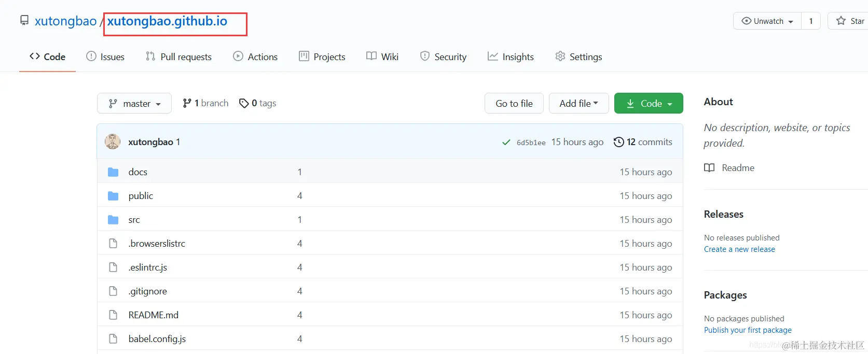
Task: Open commit hash 6d5b1ee
Action: tap(531, 143)
